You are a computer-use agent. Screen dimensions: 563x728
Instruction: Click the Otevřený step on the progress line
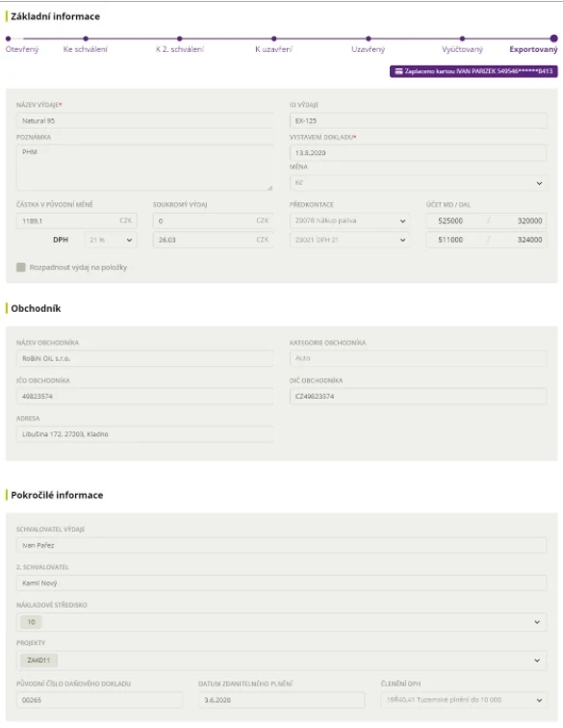(22, 49)
